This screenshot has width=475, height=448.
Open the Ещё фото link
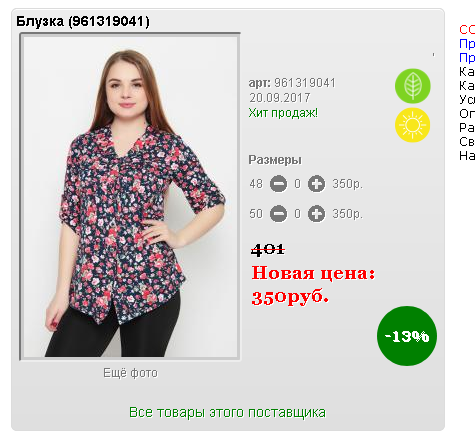pyautogui.click(x=130, y=373)
